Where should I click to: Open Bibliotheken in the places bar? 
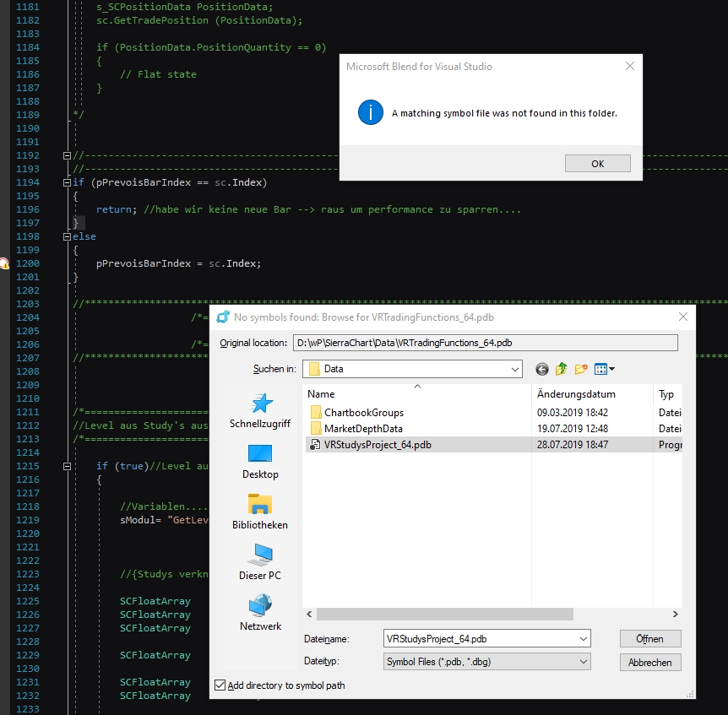click(260, 512)
